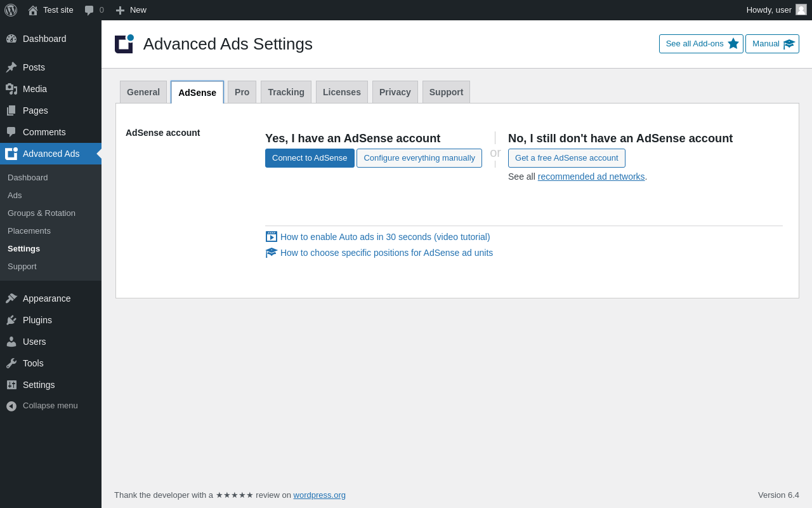Click the Users person icon
The height and width of the screenshot is (508, 812).
pyautogui.click(x=11, y=342)
